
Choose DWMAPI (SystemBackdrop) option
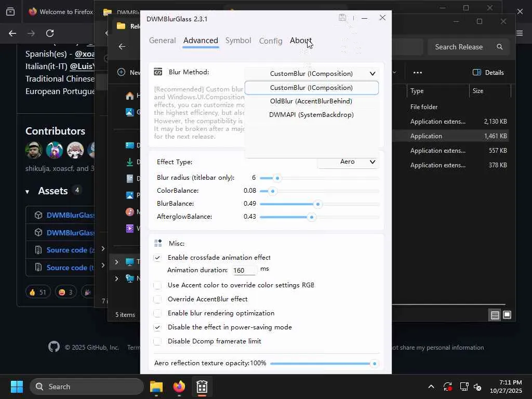(x=312, y=115)
